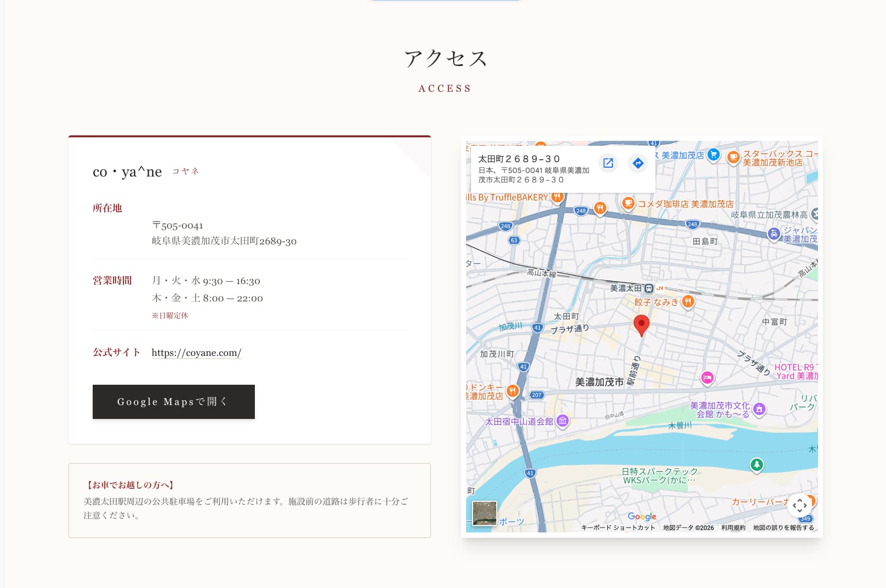Click the 木・金・土 8:00 — 22:00 hours
This screenshot has height=588, width=886.
(x=207, y=298)
